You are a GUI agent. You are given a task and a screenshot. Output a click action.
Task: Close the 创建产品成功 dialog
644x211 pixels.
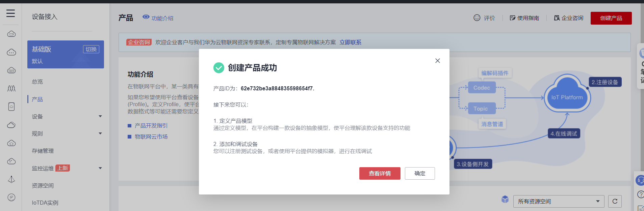tap(438, 61)
